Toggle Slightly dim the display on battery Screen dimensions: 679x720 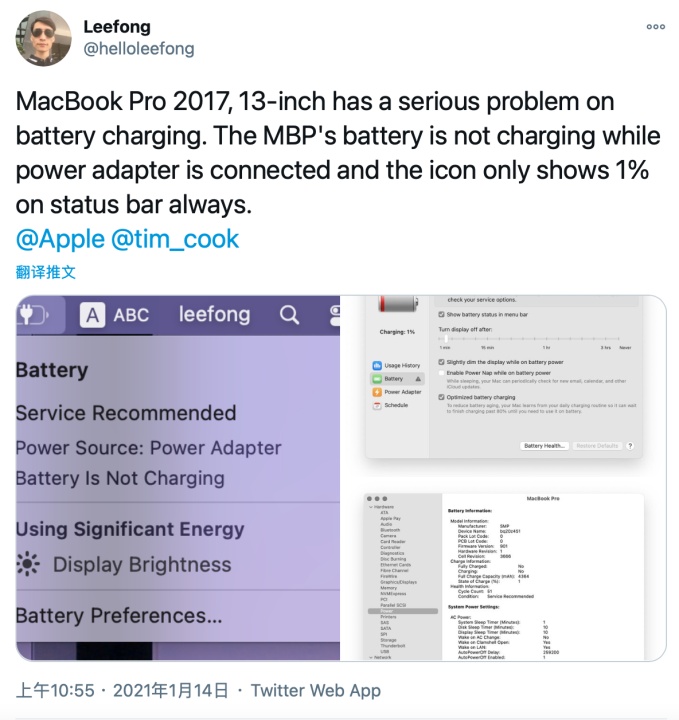(x=441, y=362)
